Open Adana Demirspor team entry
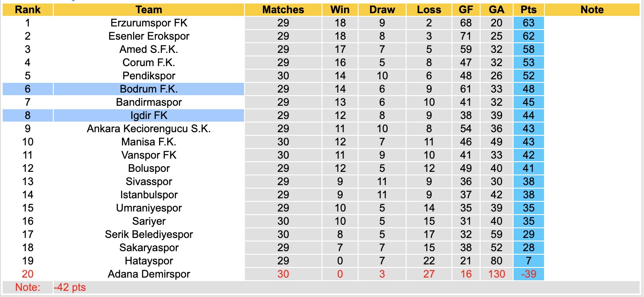This screenshot has height=297, width=644. pyautogui.click(x=149, y=274)
